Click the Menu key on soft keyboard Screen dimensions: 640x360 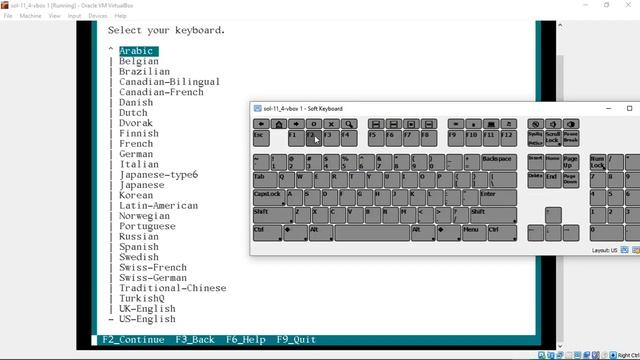pos(474,233)
